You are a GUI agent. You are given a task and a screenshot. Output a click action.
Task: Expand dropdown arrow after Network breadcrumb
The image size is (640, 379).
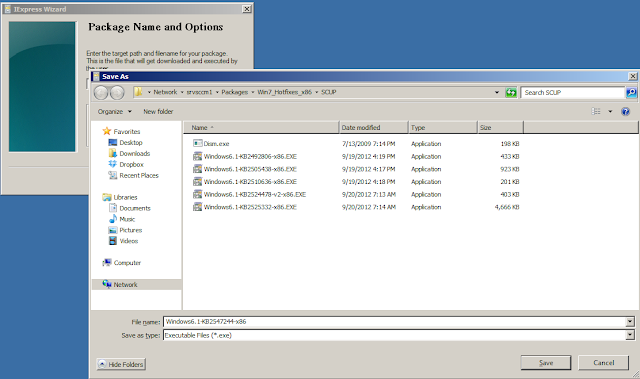[182, 92]
